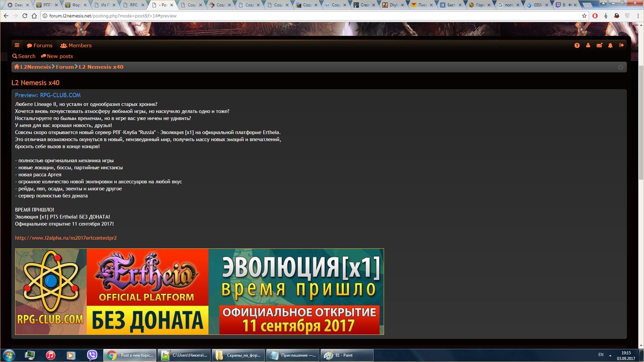Switch to the GISM browser tab

coord(537,5)
